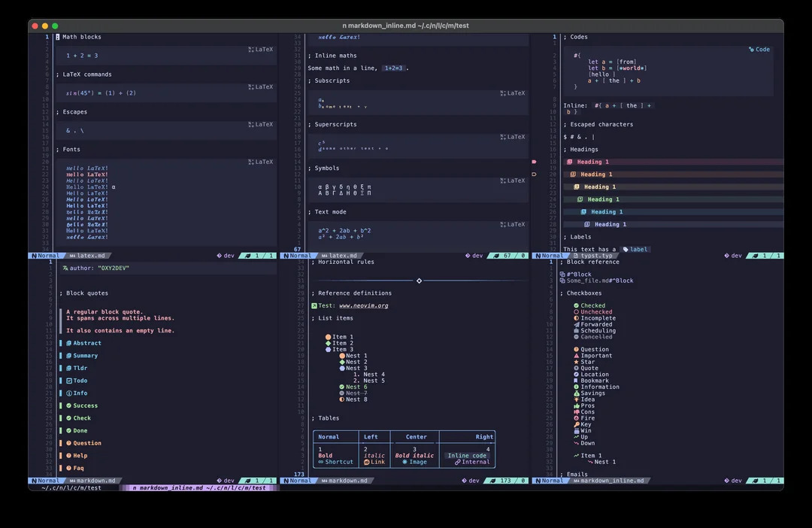The image size is (812, 528).
Task: Click the 67 / 0 position indicator
Action: tap(507, 256)
